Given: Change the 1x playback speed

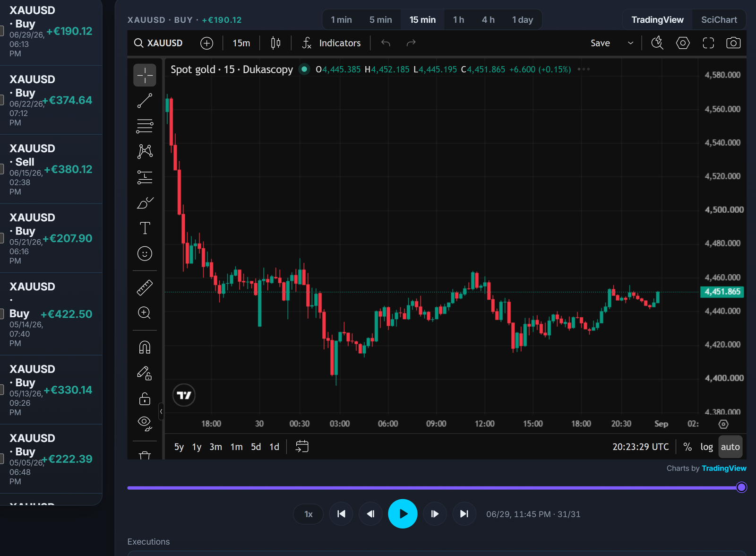Looking at the screenshot, I should [308, 514].
